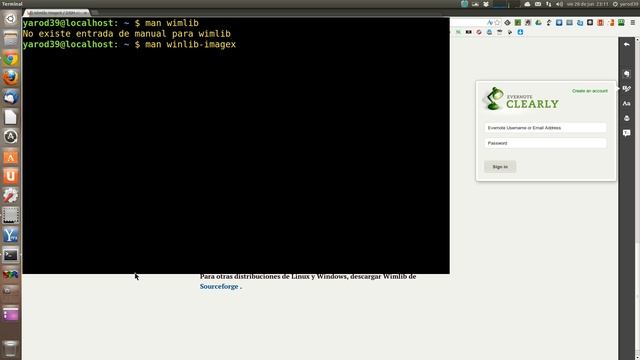
Task: Open the screenshot tool in the dock
Action: [11, 215]
